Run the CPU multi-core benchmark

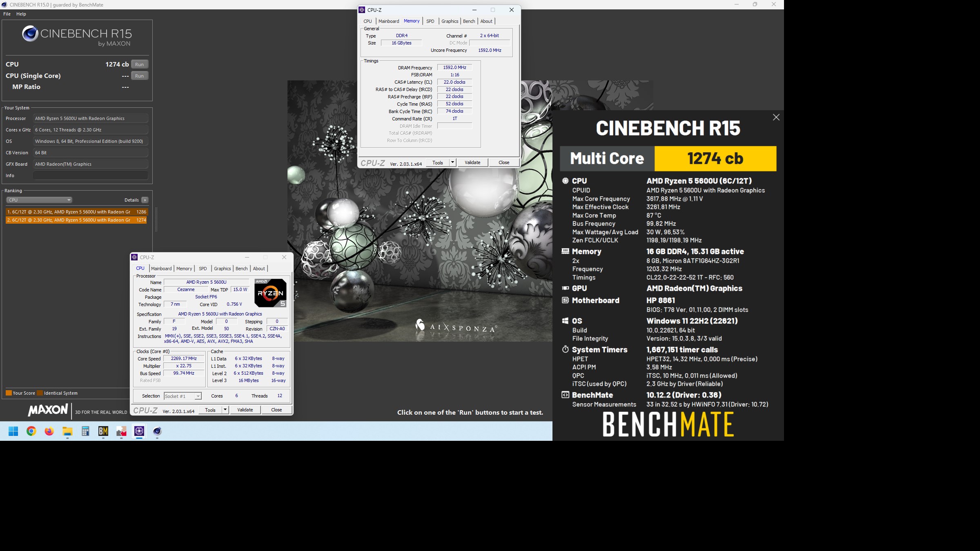click(140, 64)
